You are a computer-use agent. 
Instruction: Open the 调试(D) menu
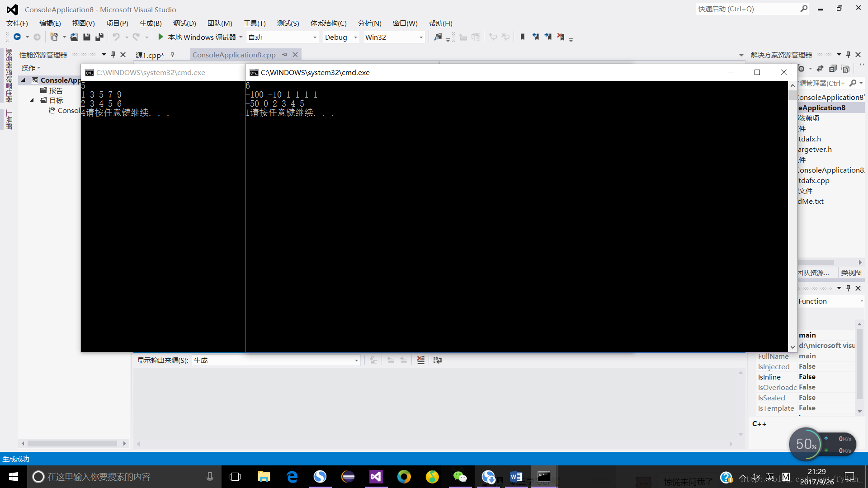(x=184, y=23)
